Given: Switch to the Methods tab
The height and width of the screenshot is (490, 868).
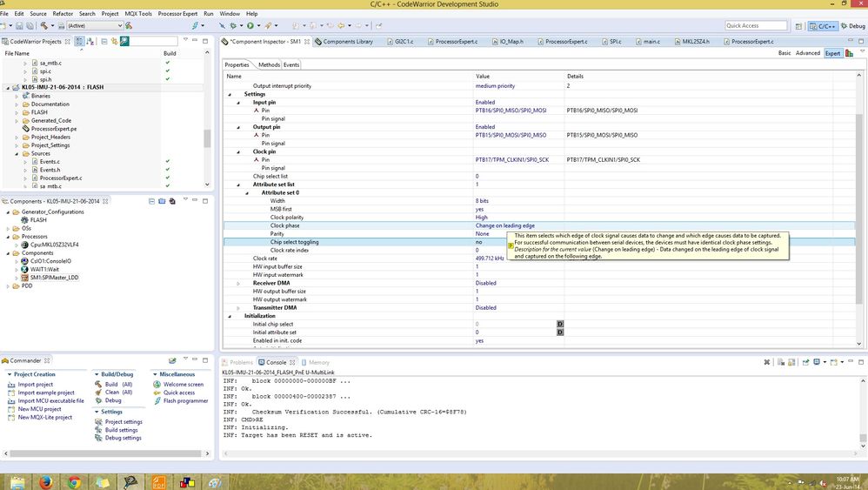Looking at the screenshot, I should coord(269,64).
